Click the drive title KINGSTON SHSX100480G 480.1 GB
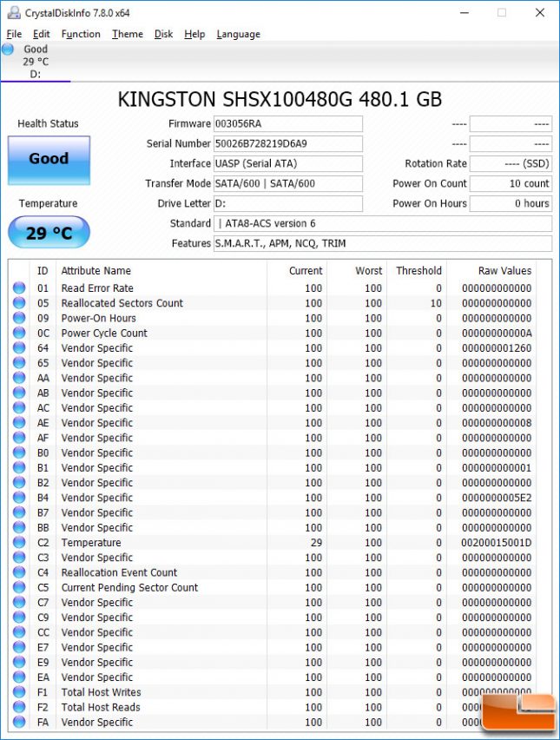 [280, 99]
